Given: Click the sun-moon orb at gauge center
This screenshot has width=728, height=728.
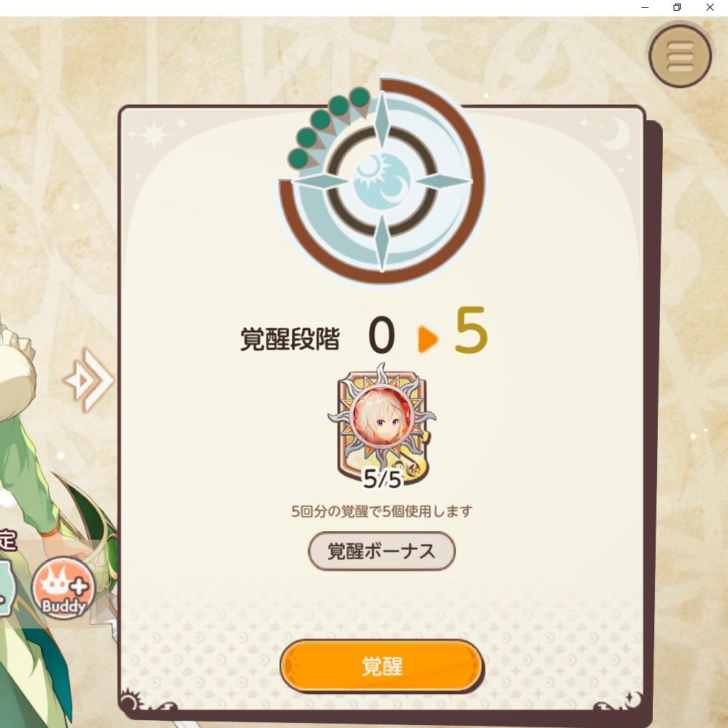Looking at the screenshot, I should 382,182.
